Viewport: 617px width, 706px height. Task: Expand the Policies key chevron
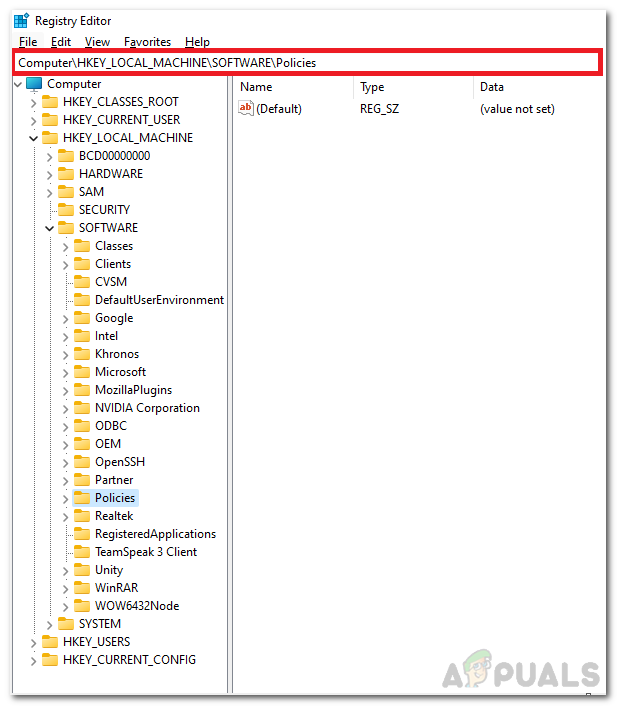click(x=66, y=499)
